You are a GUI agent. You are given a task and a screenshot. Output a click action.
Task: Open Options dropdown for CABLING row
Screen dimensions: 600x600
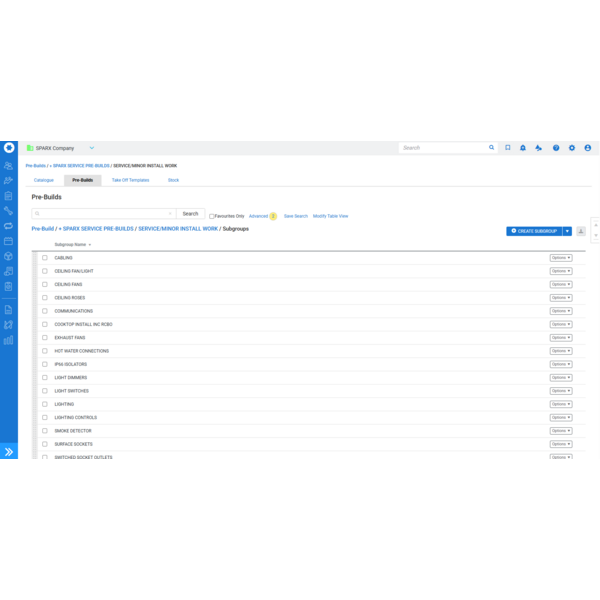[x=561, y=258]
